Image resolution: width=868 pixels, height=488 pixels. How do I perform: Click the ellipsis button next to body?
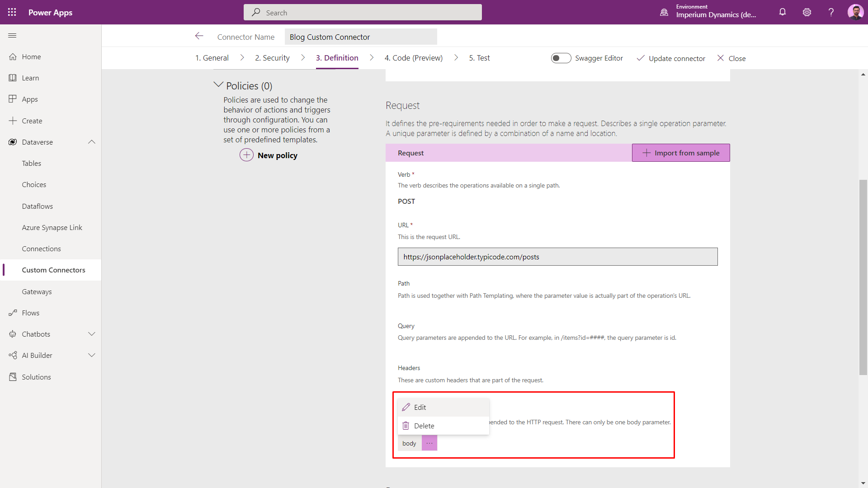pyautogui.click(x=429, y=443)
